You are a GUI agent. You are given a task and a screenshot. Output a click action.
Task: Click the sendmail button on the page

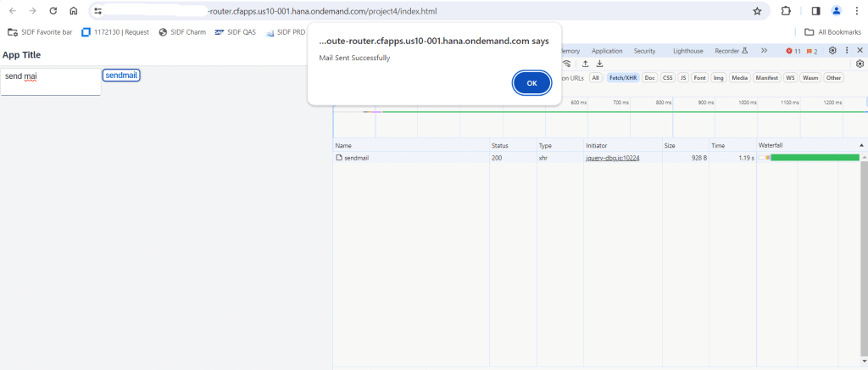coord(121,76)
